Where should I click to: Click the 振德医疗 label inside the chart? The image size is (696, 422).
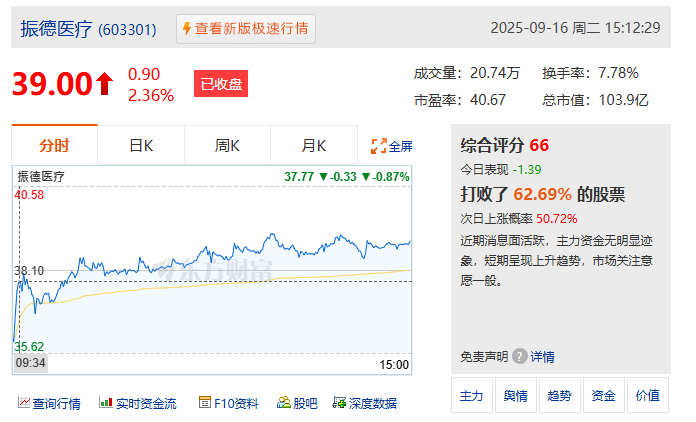click(x=41, y=177)
